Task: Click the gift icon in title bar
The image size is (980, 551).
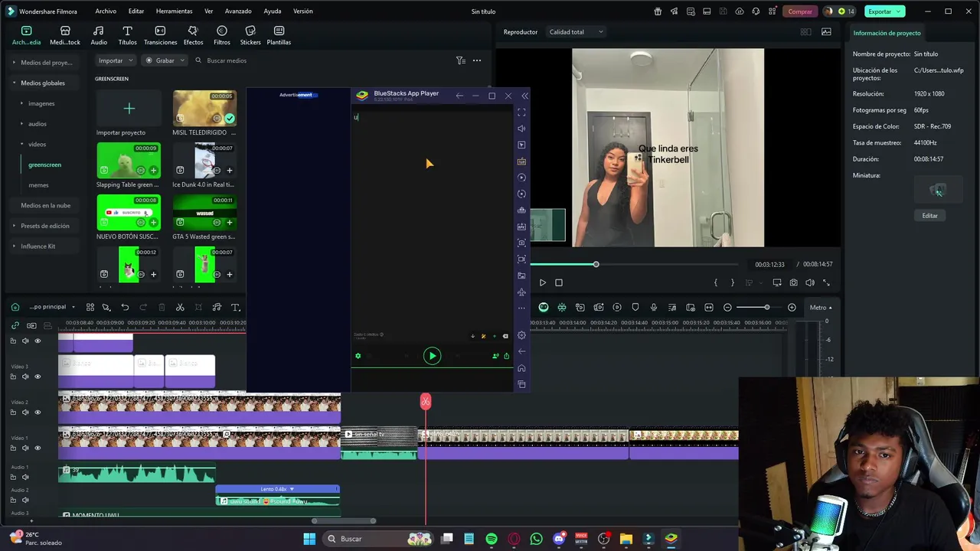Action: coord(658,11)
